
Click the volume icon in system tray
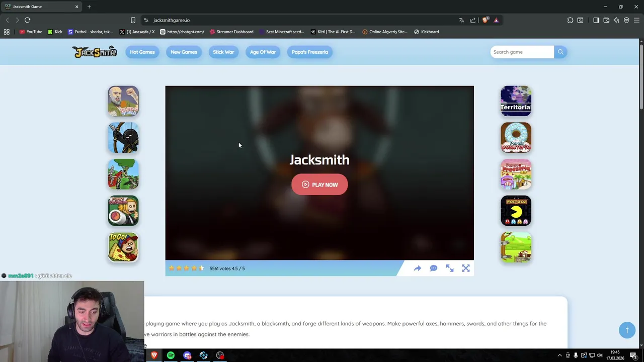tap(599, 355)
